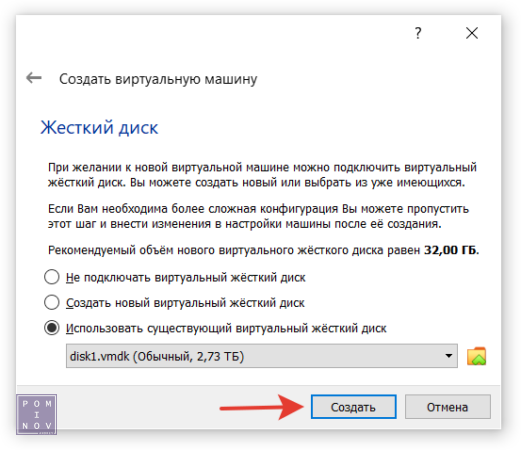Expand the disk1.vmdk disk dropdown
The image size is (521, 450).
(x=262, y=356)
